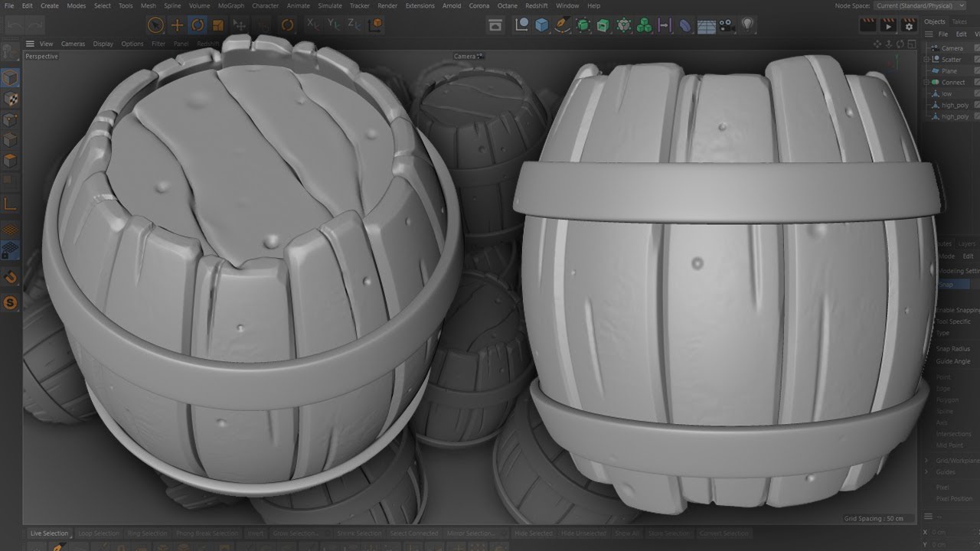Click the Make Editable icon
The height and width of the screenshot is (551, 980).
click(11, 53)
